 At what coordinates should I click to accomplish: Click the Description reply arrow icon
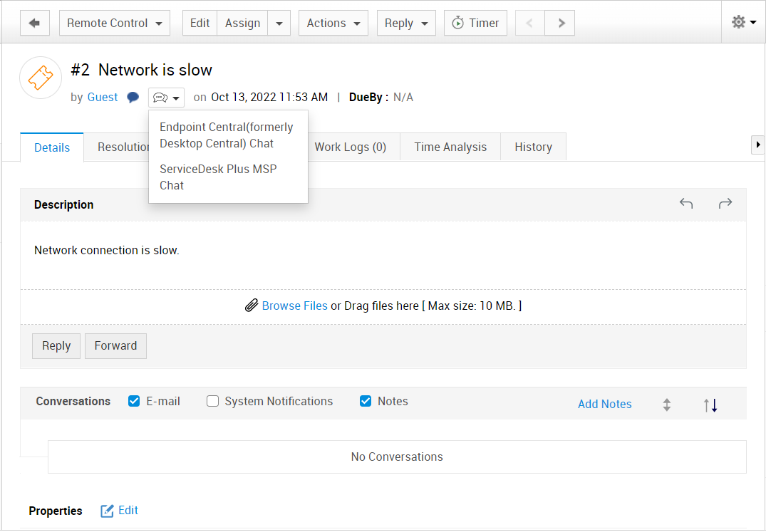tap(686, 204)
